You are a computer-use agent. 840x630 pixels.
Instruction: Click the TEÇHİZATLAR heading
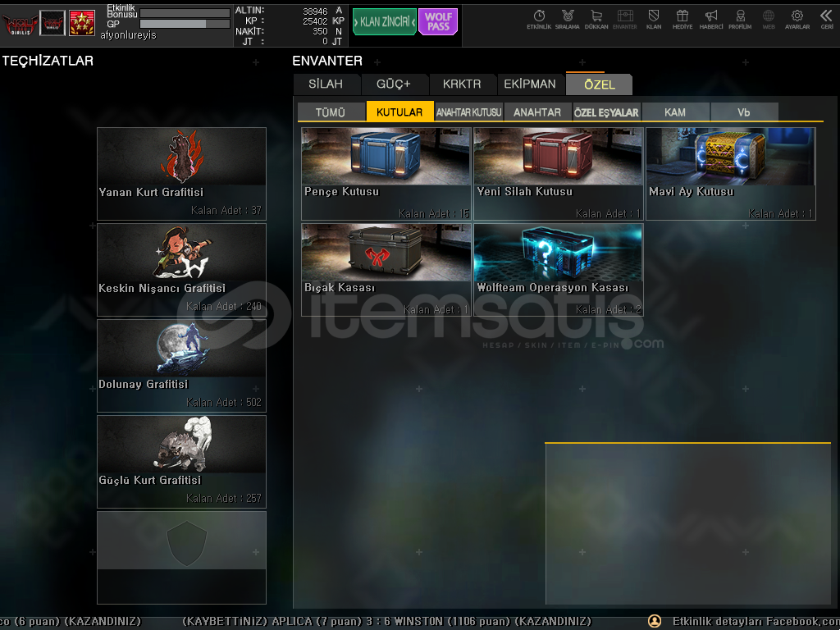[x=48, y=61]
